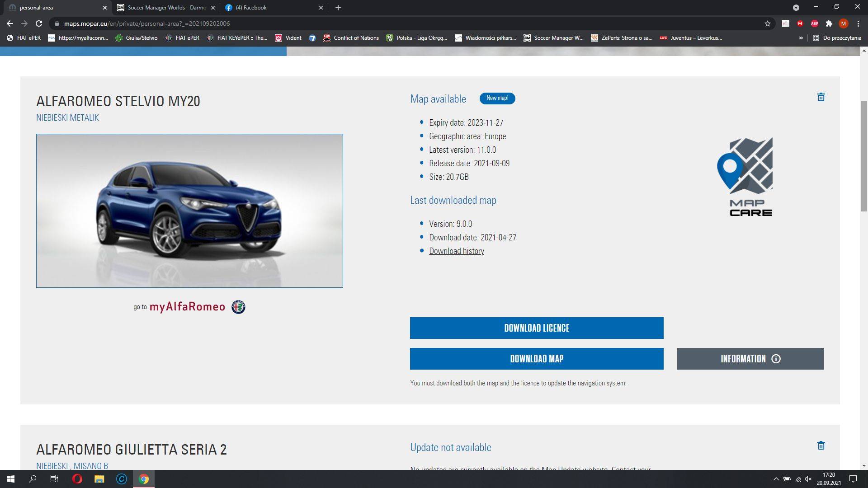Open the Chrome three-dot menu
This screenshot has height=488, width=868.
[x=858, y=23]
